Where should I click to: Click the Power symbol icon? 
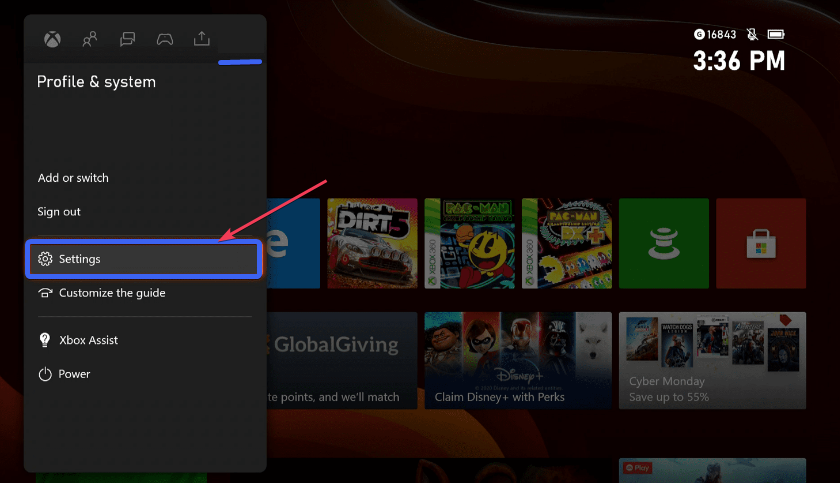click(45, 374)
